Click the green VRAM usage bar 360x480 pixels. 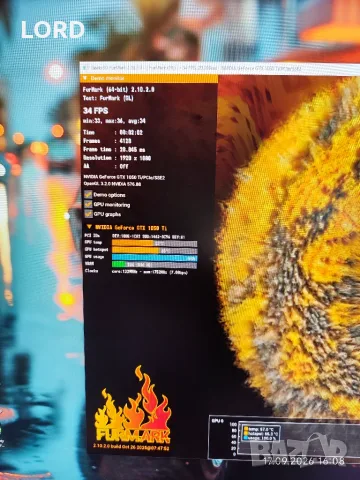point(118,265)
